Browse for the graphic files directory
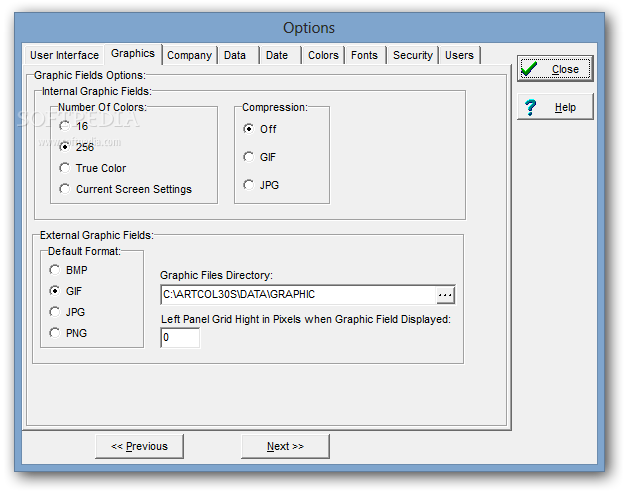 [445, 295]
